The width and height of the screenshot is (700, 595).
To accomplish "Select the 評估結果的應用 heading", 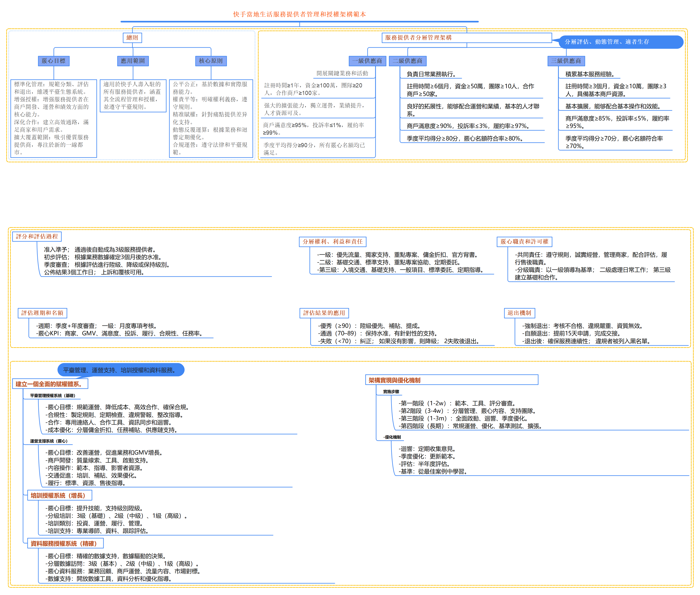I will point(324,313).
